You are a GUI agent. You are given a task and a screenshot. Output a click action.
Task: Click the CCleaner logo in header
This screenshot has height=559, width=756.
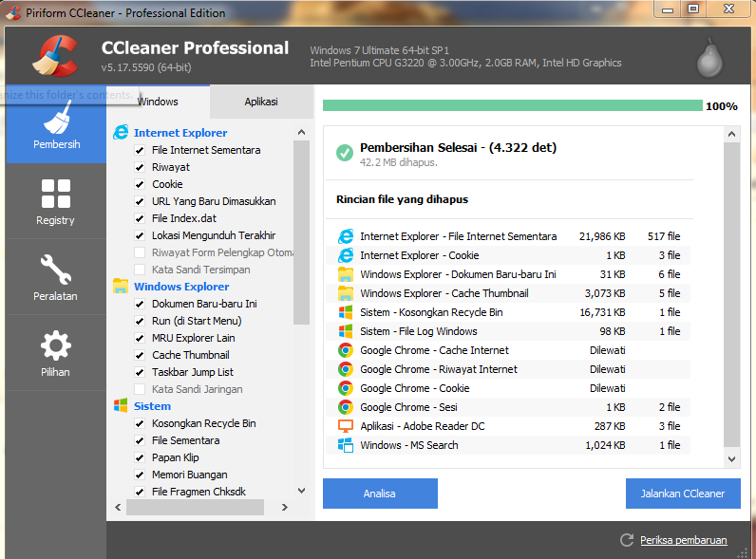click(x=55, y=56)
